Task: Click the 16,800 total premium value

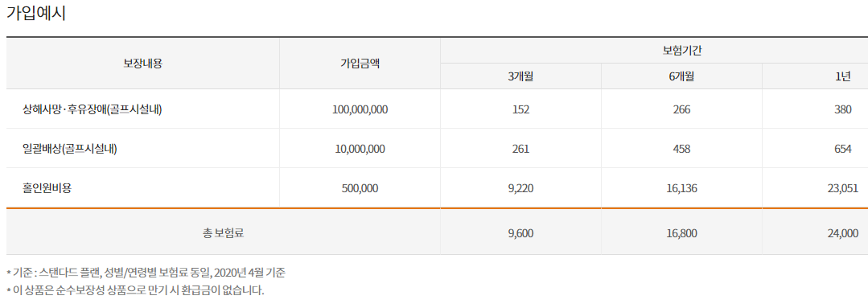Action: click(x=681, y=233)
